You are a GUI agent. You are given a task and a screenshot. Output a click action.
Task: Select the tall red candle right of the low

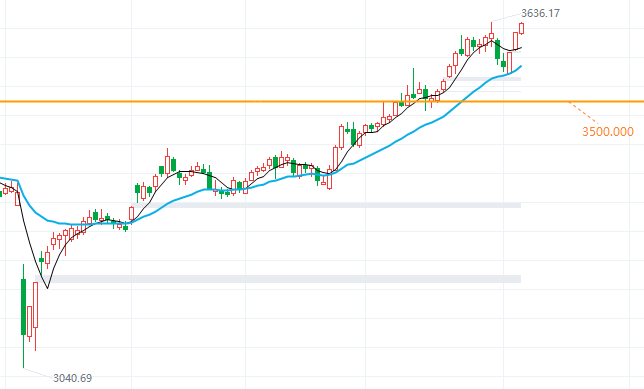coord(36,305)
